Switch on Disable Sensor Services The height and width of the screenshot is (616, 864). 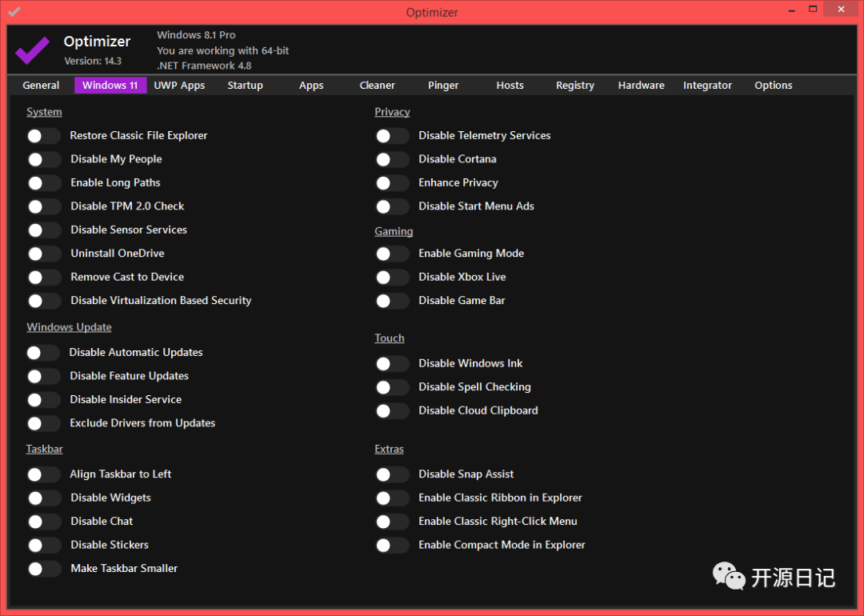pos(44,230)
